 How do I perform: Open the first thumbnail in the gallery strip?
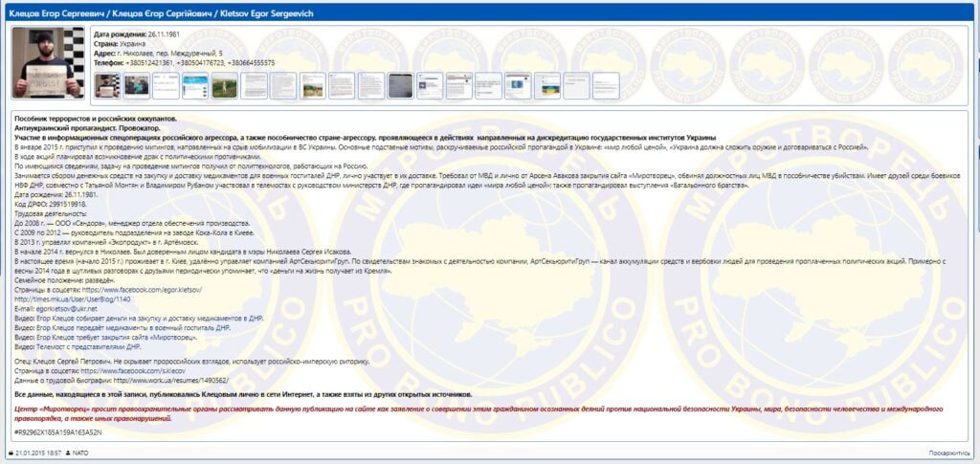(108, 85)
